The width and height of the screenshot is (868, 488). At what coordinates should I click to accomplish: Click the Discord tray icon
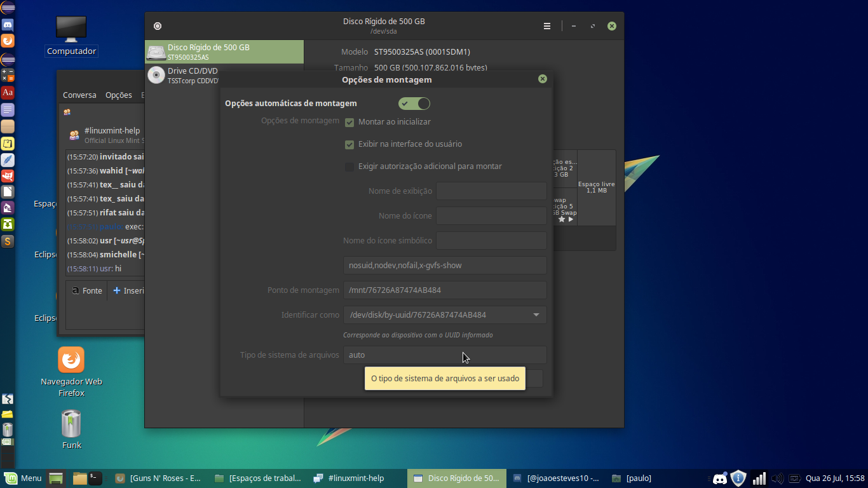click(720, 478)
